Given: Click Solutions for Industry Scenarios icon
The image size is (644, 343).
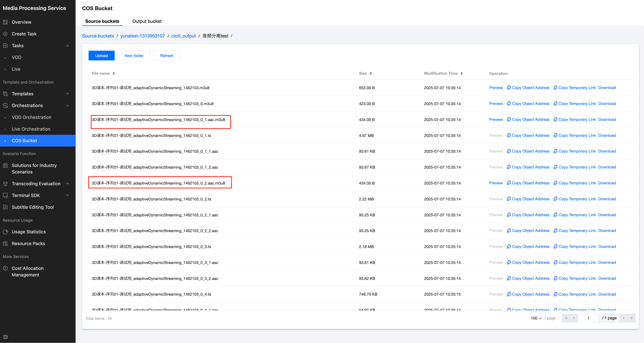Looking at the screenshot, I should click(5, 165).
